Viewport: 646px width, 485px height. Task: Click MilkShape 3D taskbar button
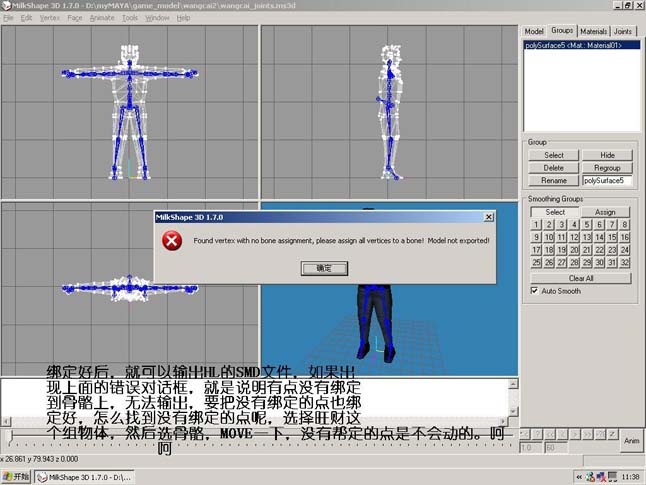(84, 477)
